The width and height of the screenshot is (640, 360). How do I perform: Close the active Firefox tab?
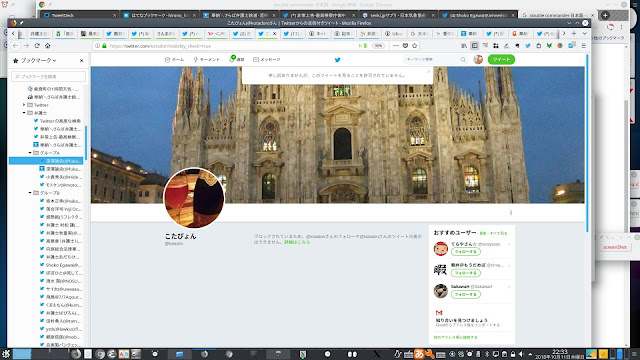pyautogui.click(x=275, y=34)
